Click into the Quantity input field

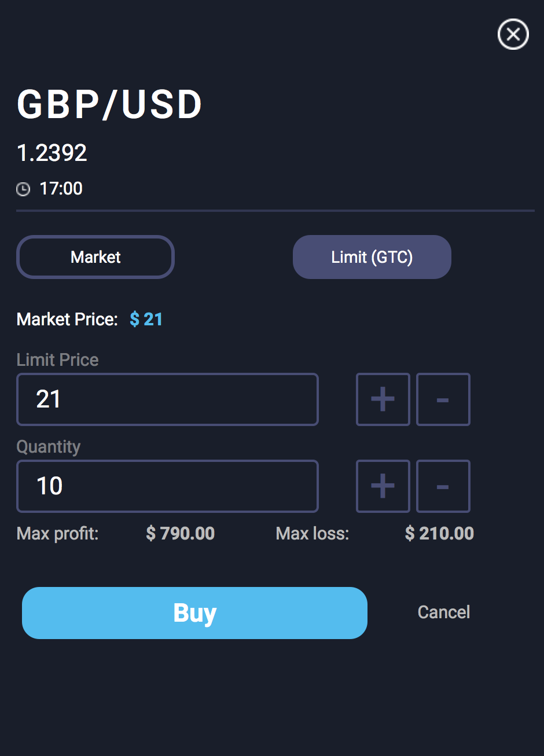point(167,486)
